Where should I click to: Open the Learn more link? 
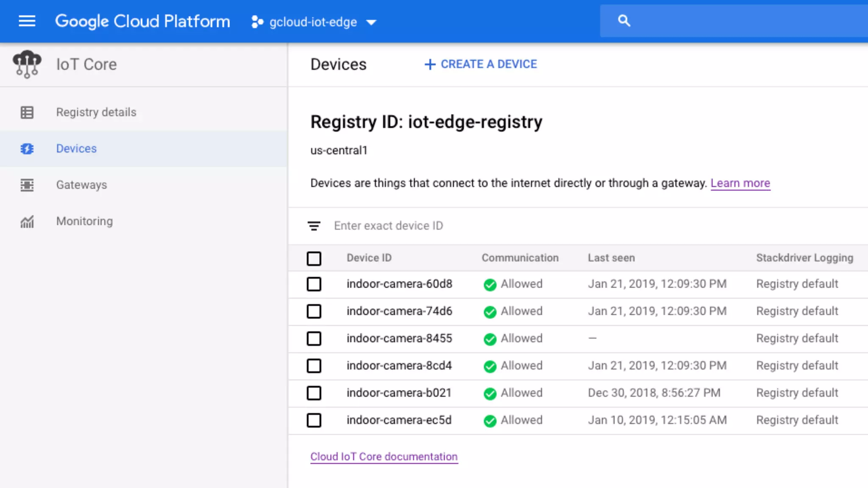click(740, 183)
